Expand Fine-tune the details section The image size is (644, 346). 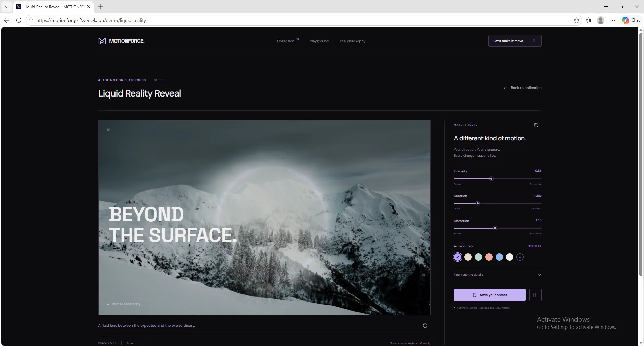tap(497, 275)
